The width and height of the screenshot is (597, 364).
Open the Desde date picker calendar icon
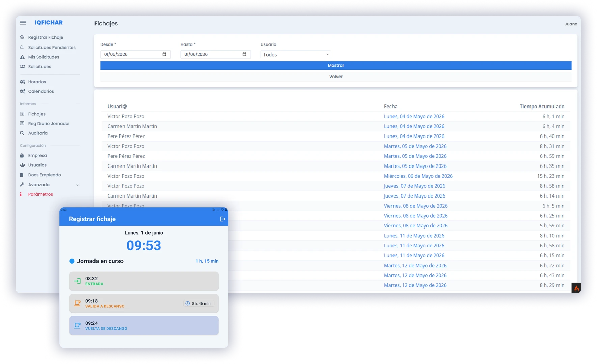click(164, 54)
